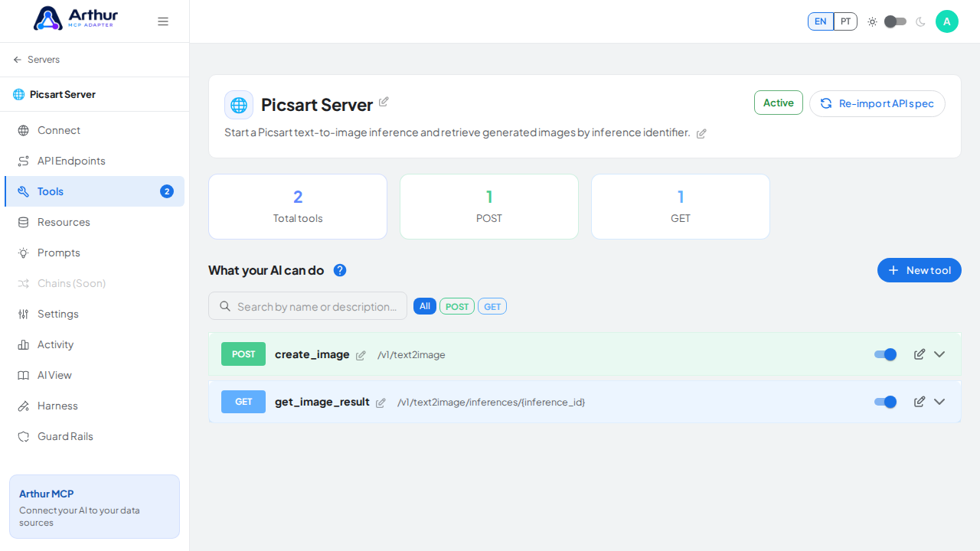
Task: Open help icon beside What your AI can do
Action: coord(340,270)
